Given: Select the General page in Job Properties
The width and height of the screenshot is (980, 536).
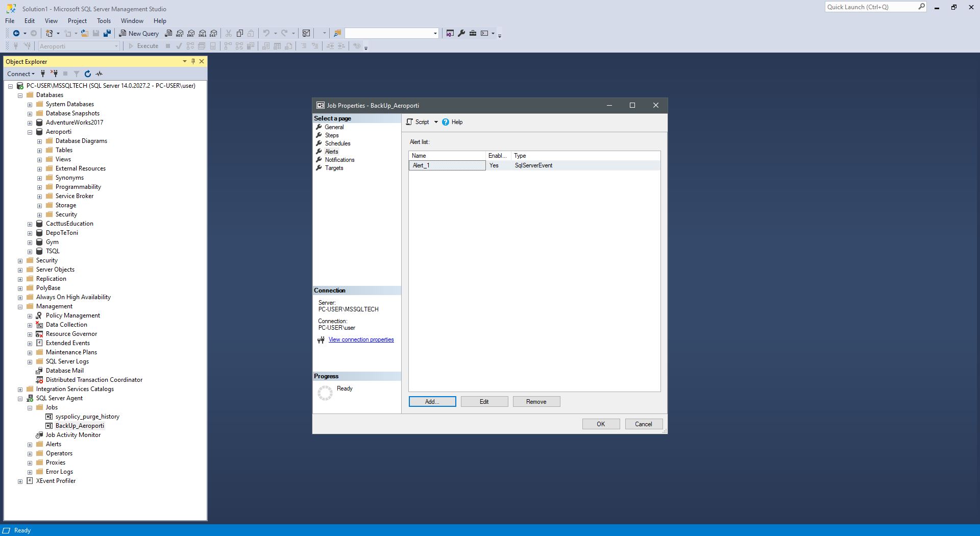Looking at the screenshot, I should point(334,127).
